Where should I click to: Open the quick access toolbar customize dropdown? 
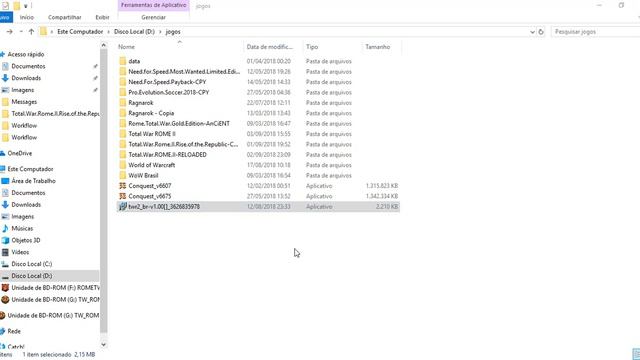pyautogui.click(x=25, y=6)
